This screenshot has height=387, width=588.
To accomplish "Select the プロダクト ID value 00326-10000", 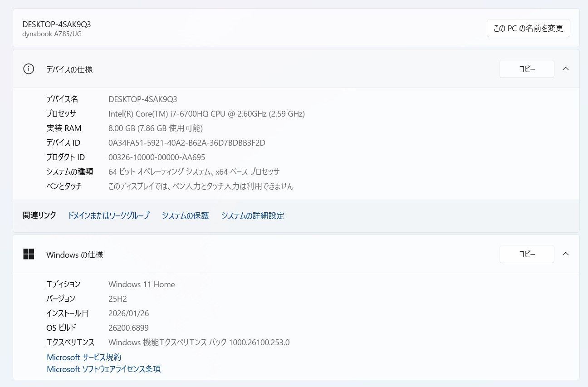I will point(157,157).
